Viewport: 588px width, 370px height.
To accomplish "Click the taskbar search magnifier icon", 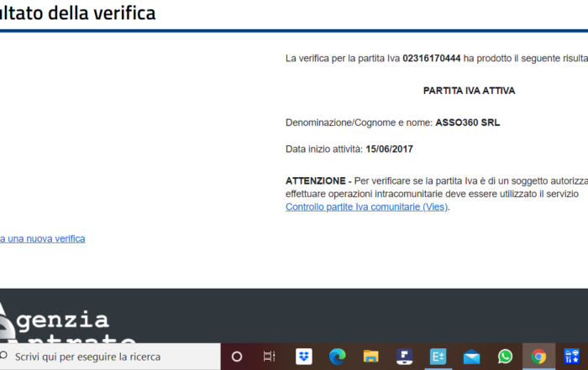I will 3,356.
